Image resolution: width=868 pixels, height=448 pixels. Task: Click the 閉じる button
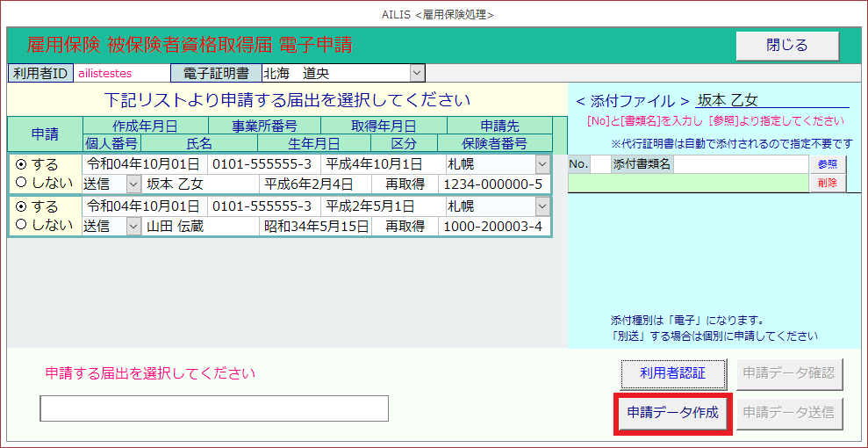786,46
